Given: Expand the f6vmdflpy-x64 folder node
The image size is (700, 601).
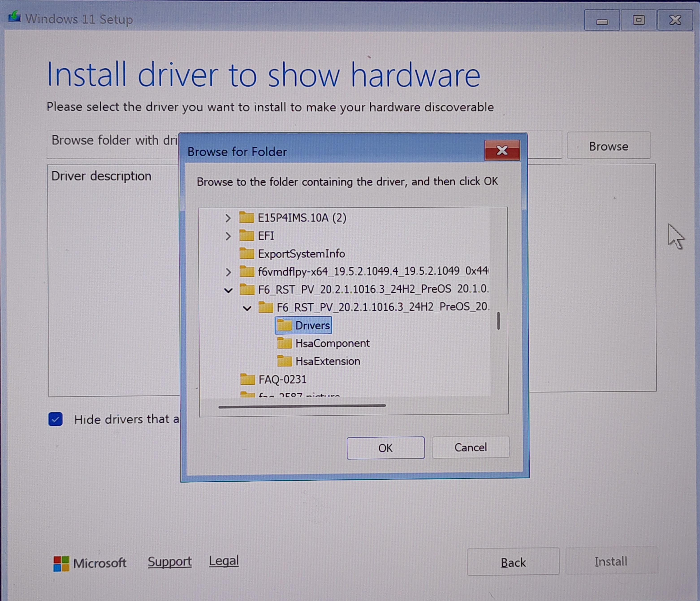Looking at the screenshot, I should coord(228,272).
